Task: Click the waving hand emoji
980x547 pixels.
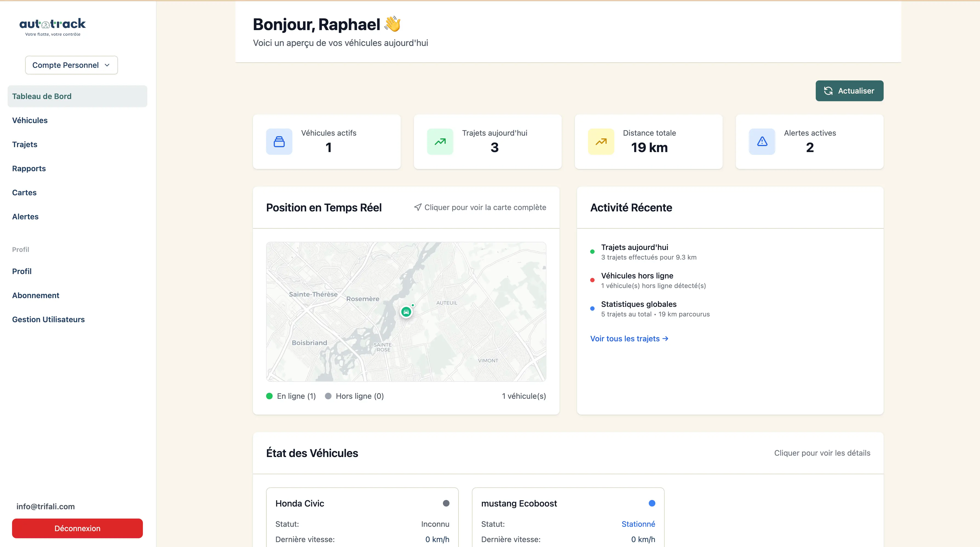Action: (x=392, y=24)
